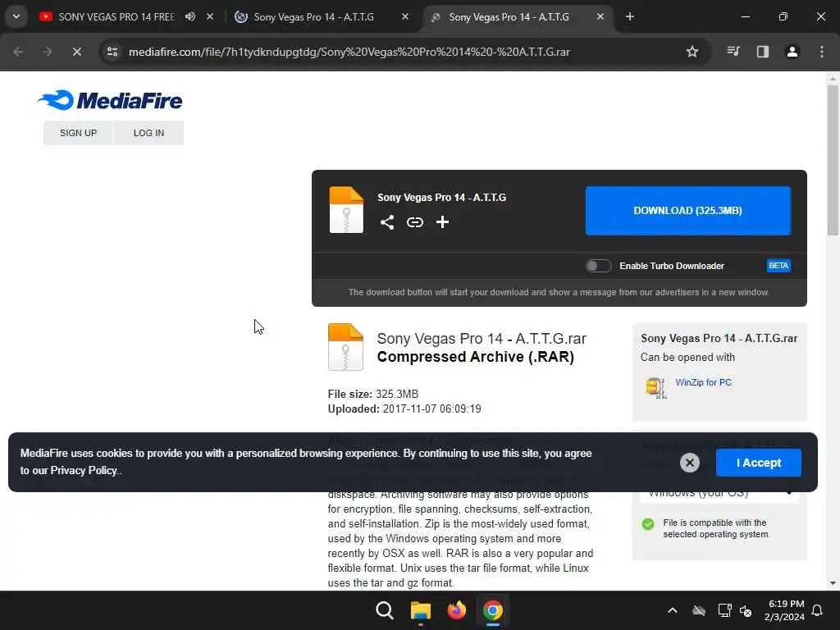Dismiss the cookie banner with the X icon
The image size is (840, 630).
689,463
